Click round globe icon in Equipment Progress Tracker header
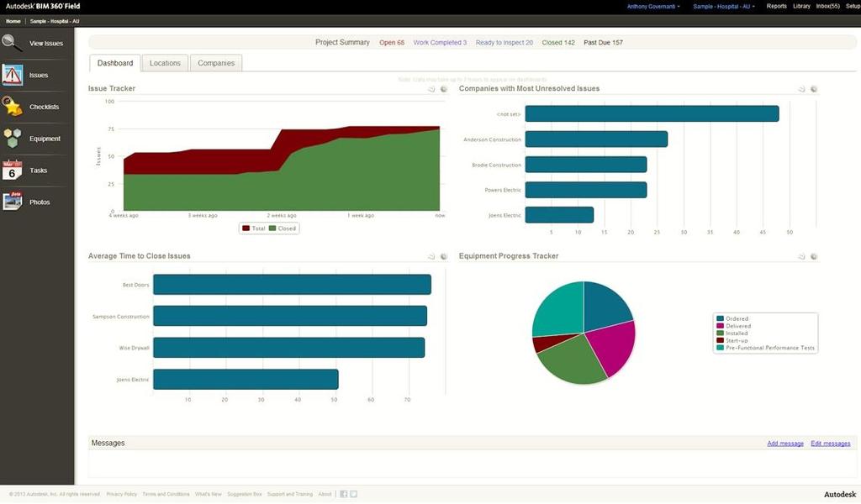Screen dimensions: 861x504 (x=814, y=256)
